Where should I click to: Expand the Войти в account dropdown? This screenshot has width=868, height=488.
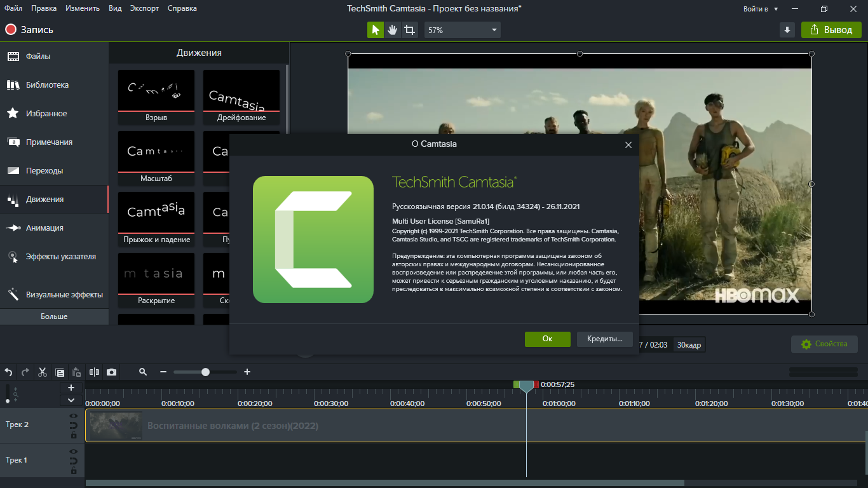click(x=761, y=9)
